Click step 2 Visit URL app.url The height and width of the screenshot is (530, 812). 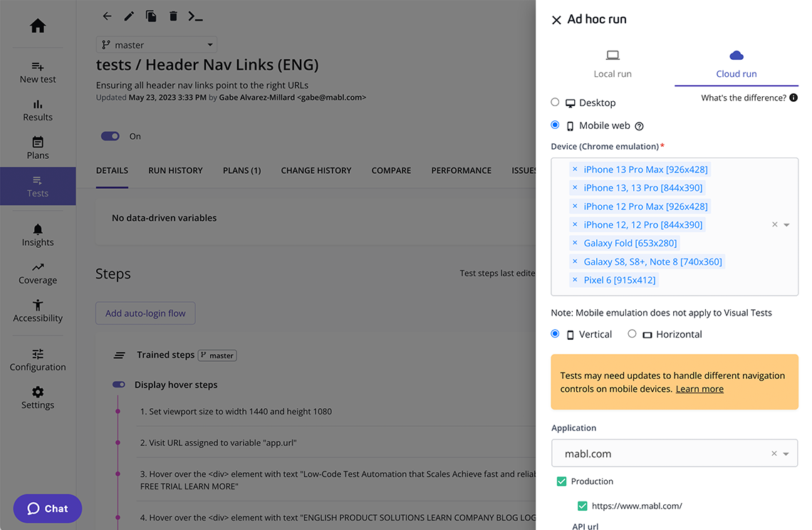[218, 443]
